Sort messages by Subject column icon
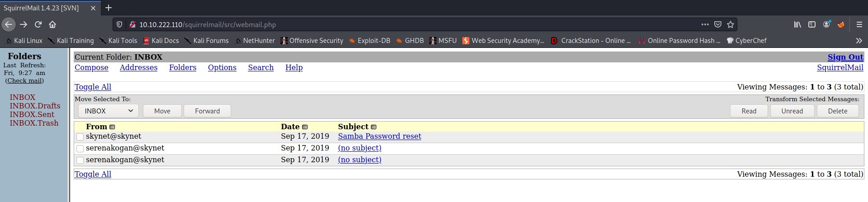 374,127
